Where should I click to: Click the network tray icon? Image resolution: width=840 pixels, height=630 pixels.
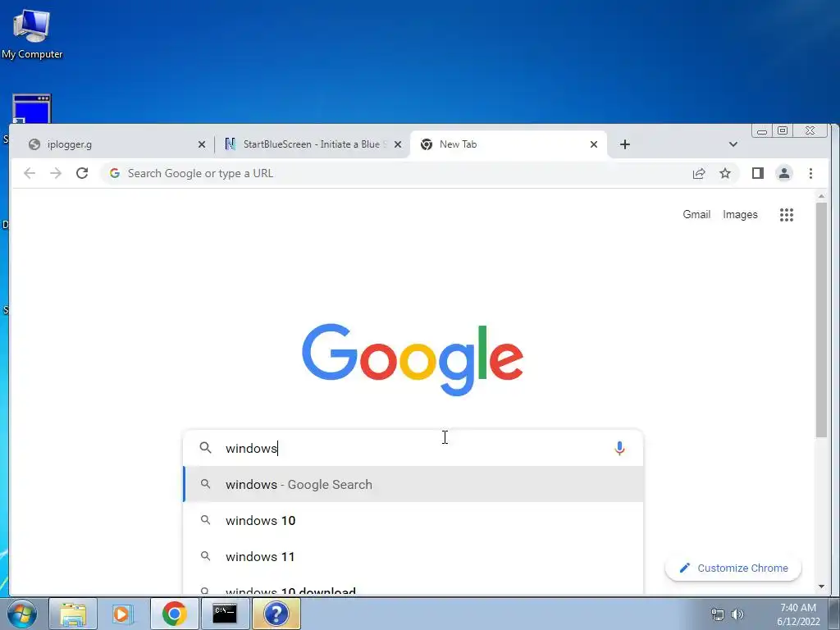pyautogui.click(x=717, y=614)
